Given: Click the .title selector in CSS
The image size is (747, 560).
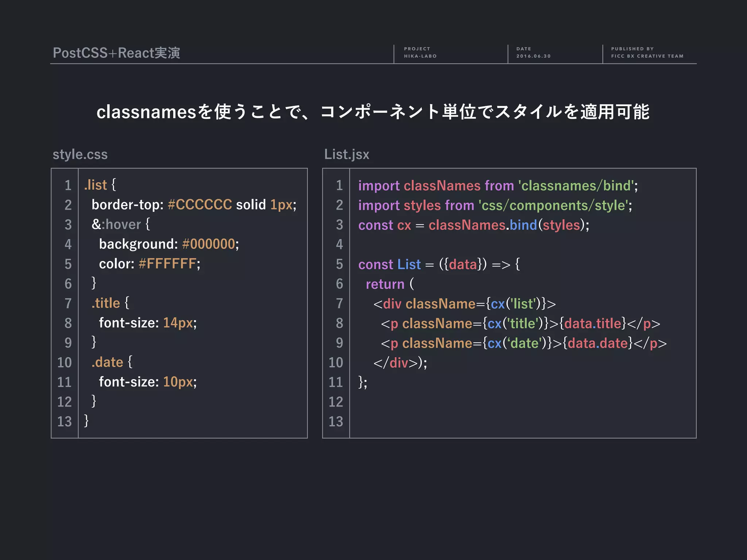Looking at the screenshot, I should pyautogui.click(x=106, y=303).
